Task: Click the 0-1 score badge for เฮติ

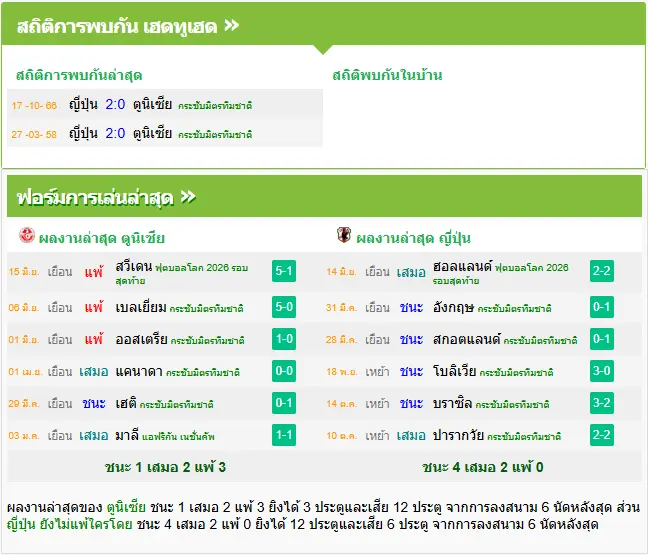Action: (284, 403)
